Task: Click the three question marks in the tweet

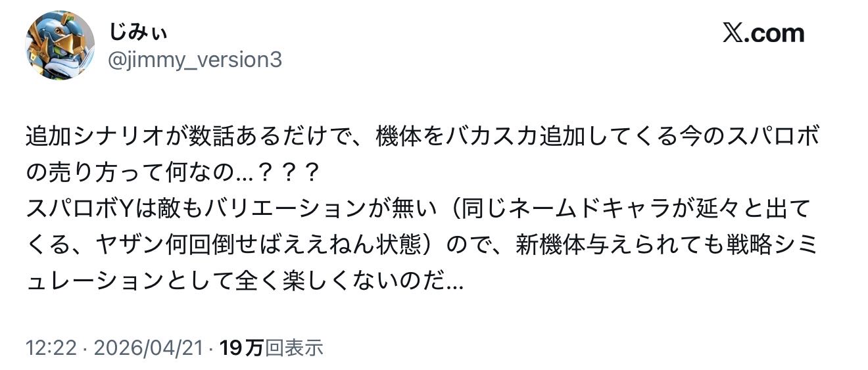Action: [290, 173]
